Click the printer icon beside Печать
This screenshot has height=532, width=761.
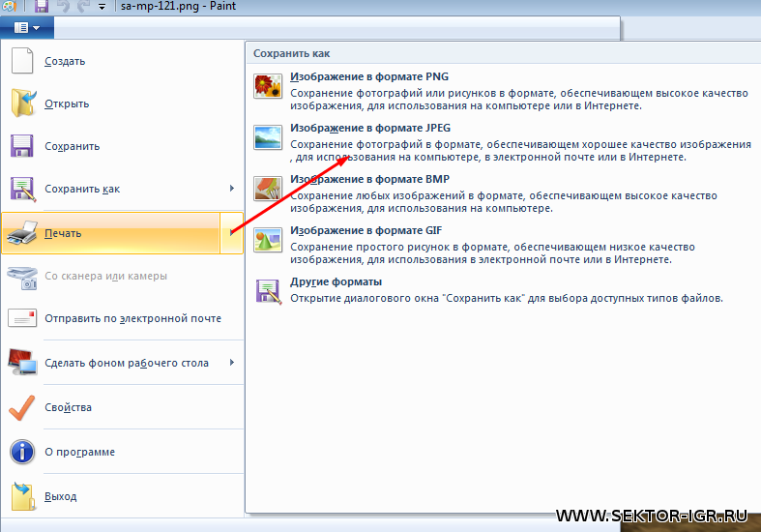[22, 232]
